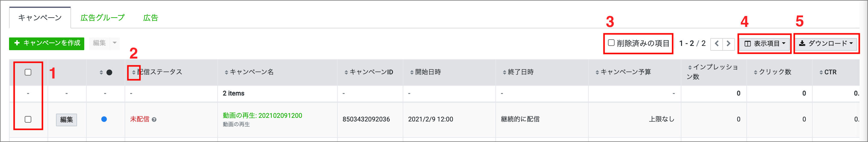Switch to the 広告グループ tab
The height and width of the screenshot is (142, 868).
tap(102, 18)
